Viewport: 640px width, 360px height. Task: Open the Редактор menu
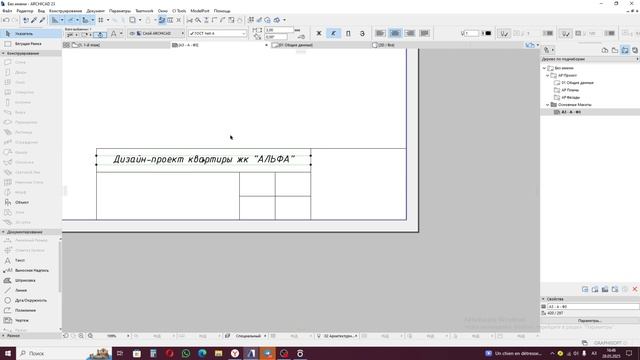25,11
